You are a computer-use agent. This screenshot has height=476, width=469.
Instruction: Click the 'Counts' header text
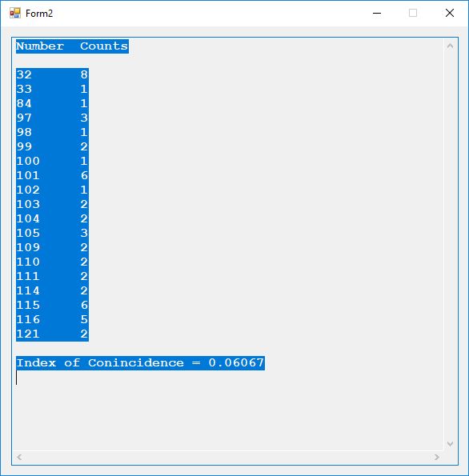pos(104,46)
